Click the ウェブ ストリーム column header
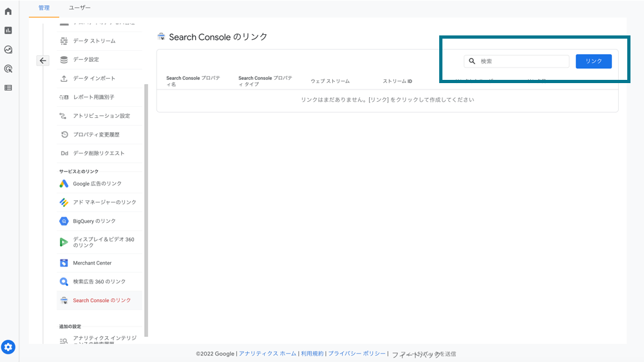Screen dimensions: 644x362 [330, 81]
